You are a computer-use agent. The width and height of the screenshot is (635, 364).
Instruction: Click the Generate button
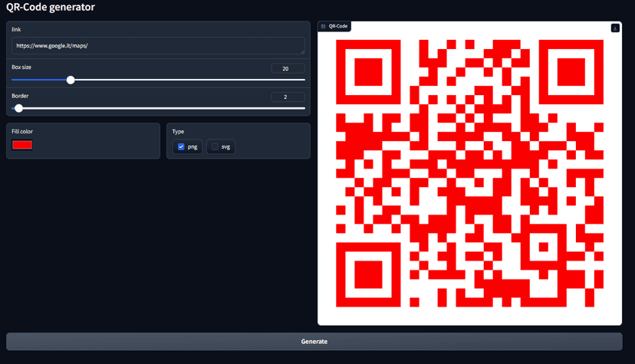314,341
